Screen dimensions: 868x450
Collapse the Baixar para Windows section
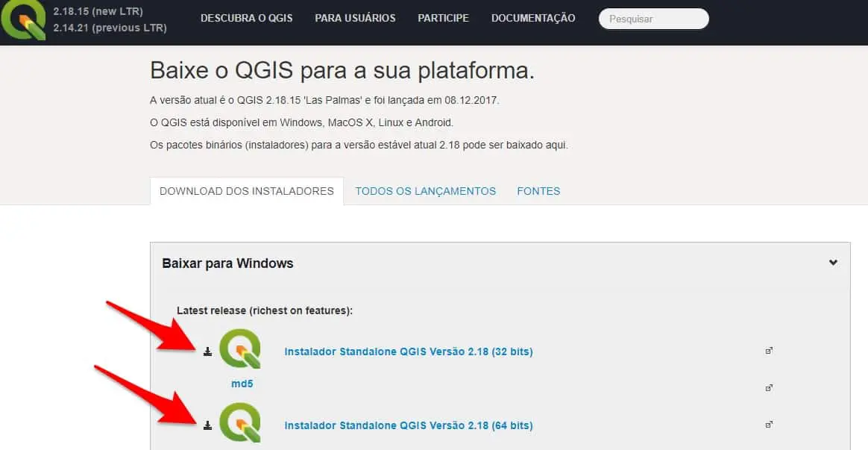(x=833, y=263)
